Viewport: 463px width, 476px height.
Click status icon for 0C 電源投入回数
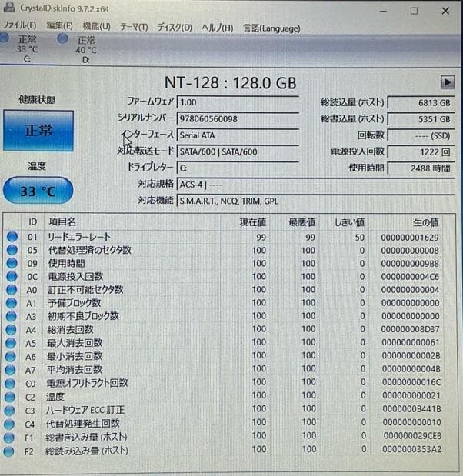coord(12,276)
